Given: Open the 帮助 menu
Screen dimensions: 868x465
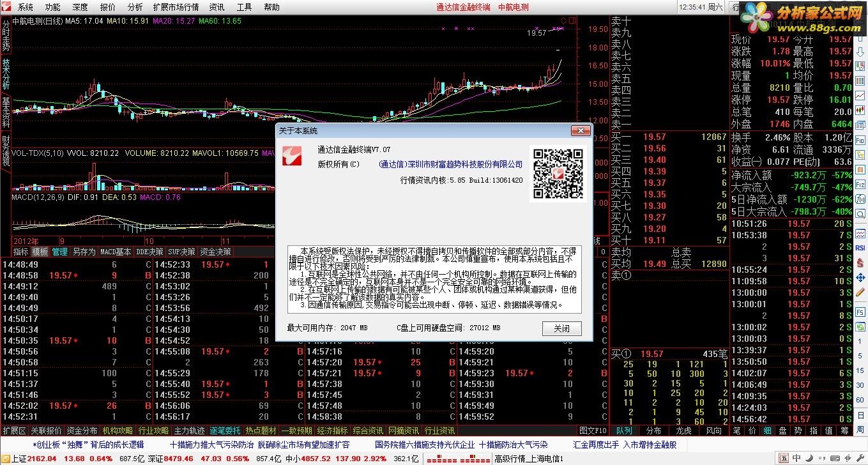Looking at the screenshot, I should pos(272,7).
